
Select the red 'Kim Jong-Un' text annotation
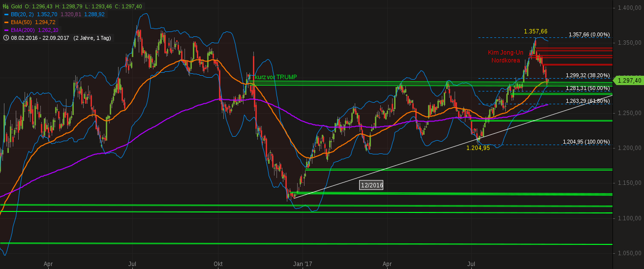[506, 53]
